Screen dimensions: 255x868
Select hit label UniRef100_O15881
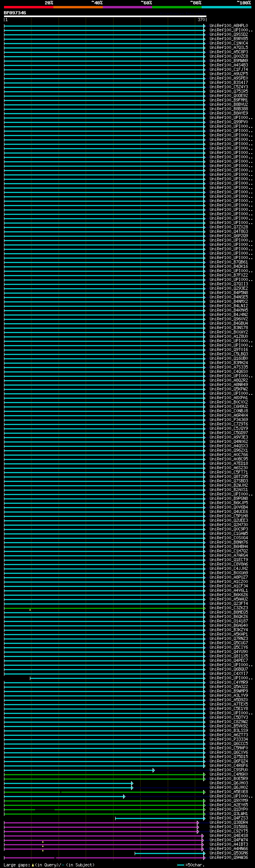(x=229, y=827)
